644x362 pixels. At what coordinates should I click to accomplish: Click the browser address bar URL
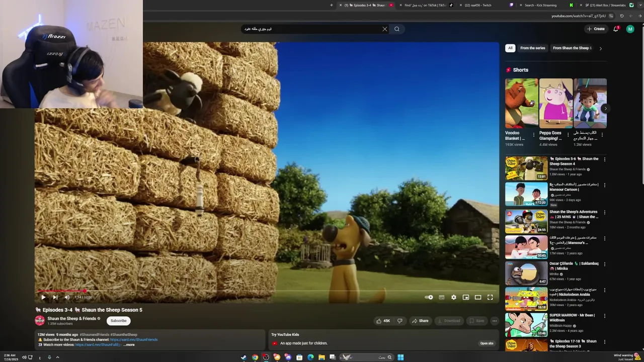(578, 16)
